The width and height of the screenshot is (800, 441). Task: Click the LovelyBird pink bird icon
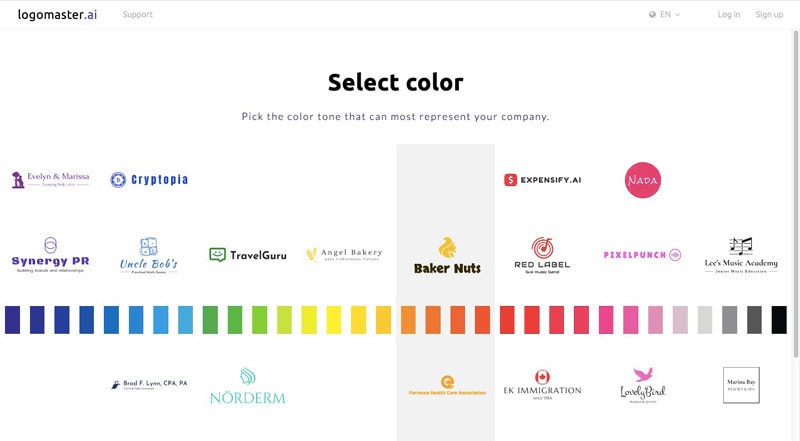643,375
